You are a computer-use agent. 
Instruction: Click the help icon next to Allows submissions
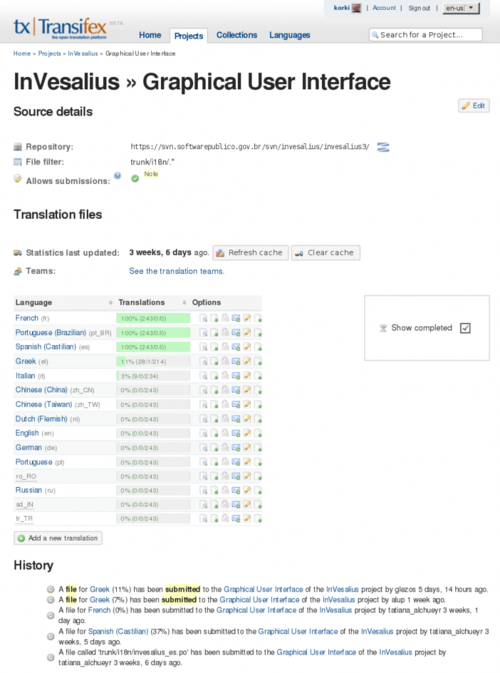[117, 176]
